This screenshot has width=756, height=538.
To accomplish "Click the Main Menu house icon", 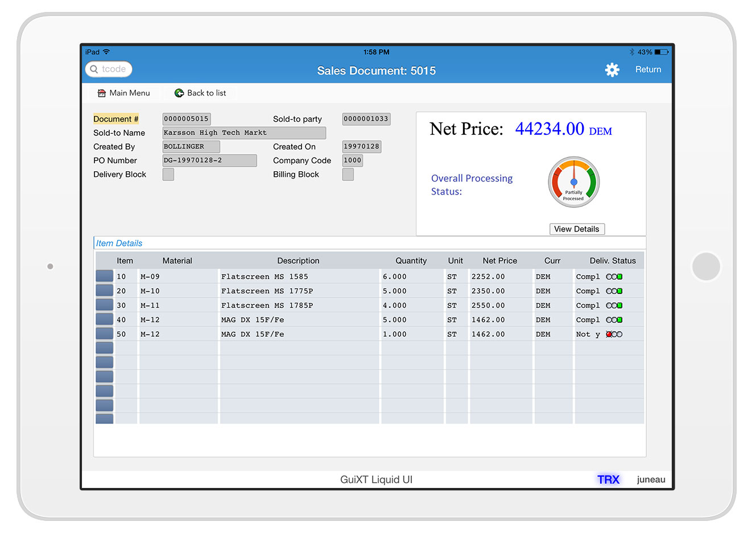I will [x=102, y=93].
